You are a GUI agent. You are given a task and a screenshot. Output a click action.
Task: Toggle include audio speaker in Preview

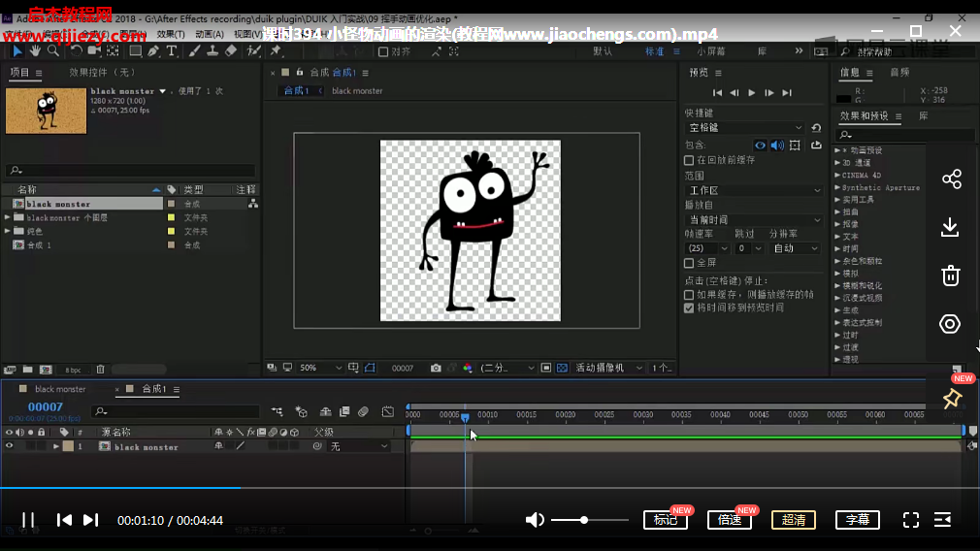(x=777, y=145)
